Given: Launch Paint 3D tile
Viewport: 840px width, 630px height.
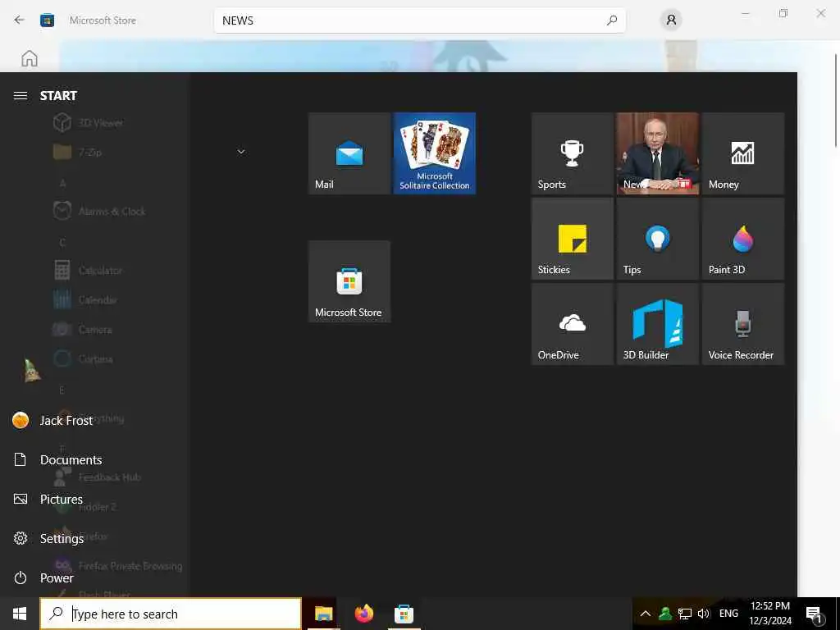Looking at the screenshot, I should click(743, 239).
